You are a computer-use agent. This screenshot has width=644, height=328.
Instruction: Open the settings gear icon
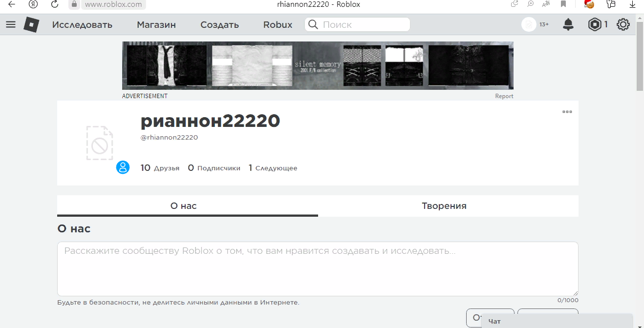[623, 24]
